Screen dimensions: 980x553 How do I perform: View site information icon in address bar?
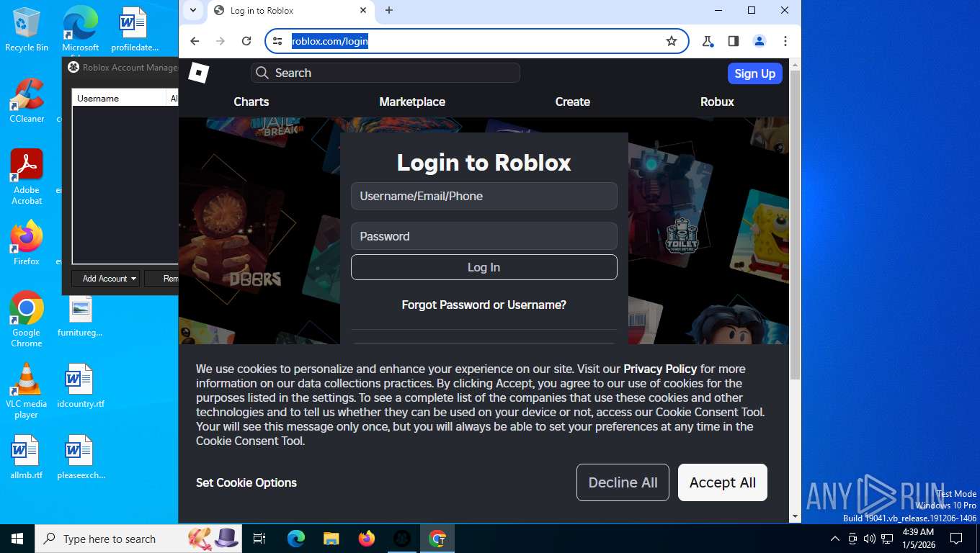[278, 41]
